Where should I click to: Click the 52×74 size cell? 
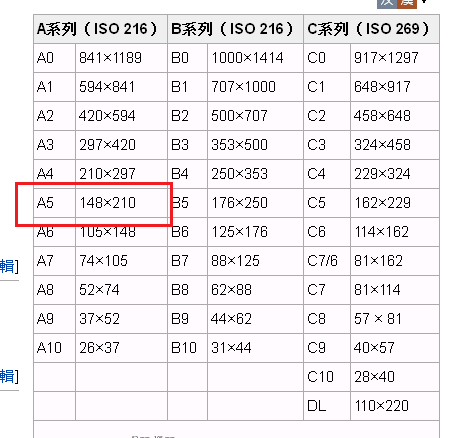tap(121, 290)
